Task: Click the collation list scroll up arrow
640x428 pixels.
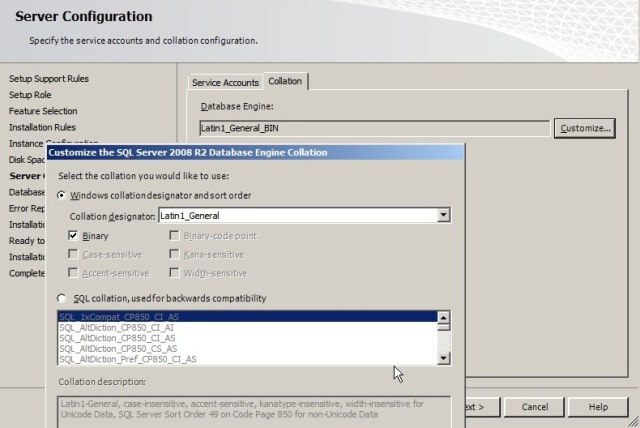Action: tap(443, 317)
